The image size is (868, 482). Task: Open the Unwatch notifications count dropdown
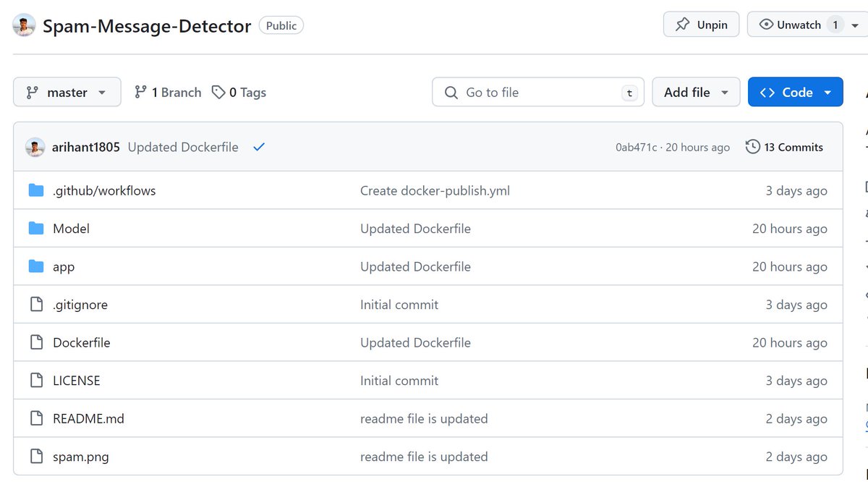coord(855,25)
